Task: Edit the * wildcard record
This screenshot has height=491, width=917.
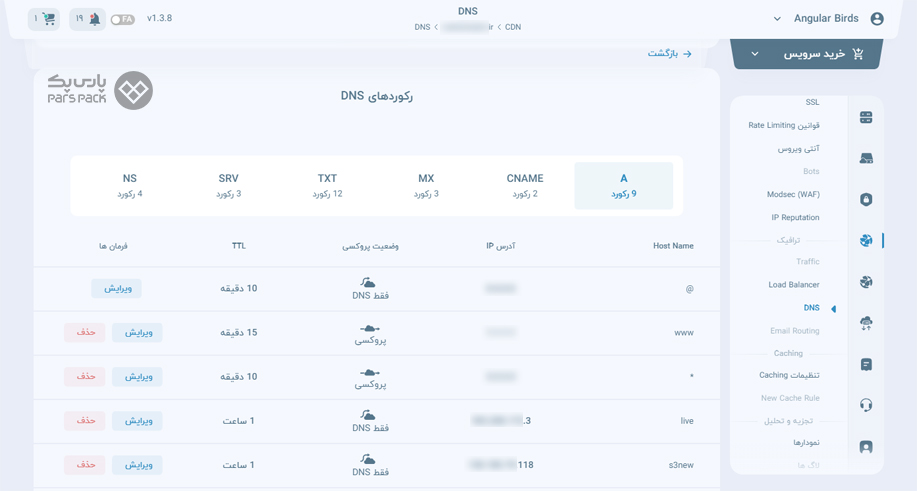Action: (x=137, y=377)
